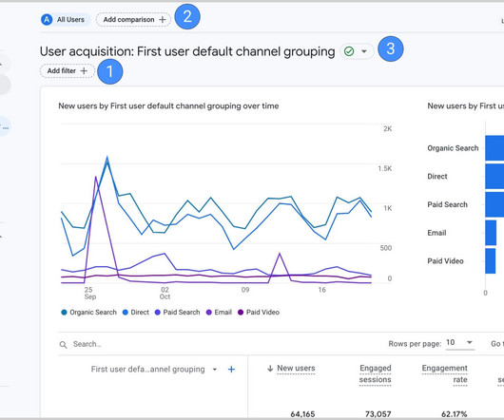This screenshot has height=420, width=504.
Task: Sort by the Engagement rate column header
Action: 444,374
